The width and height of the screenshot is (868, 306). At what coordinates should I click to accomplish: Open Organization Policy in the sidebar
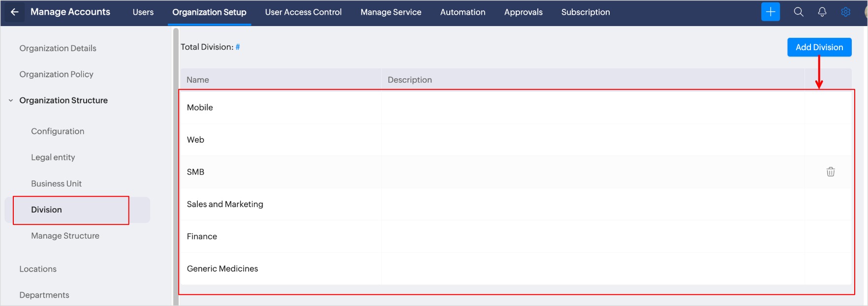(56, 74)
